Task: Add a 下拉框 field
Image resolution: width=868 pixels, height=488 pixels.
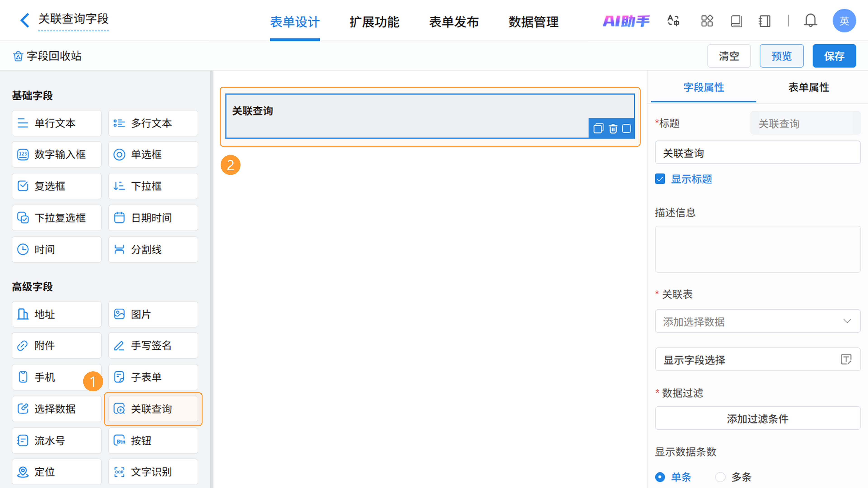Action: (153, 186)
